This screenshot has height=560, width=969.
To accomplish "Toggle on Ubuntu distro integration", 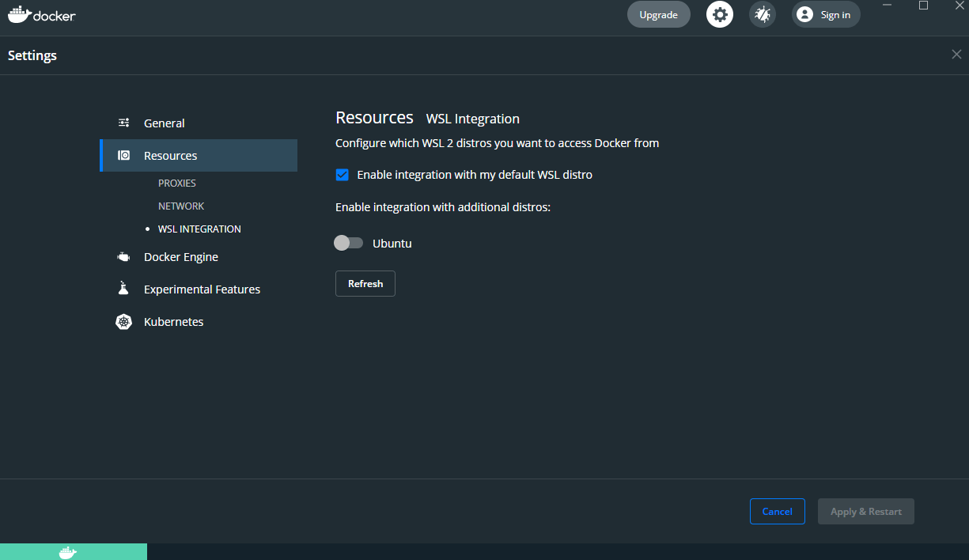I will point(348,243).
